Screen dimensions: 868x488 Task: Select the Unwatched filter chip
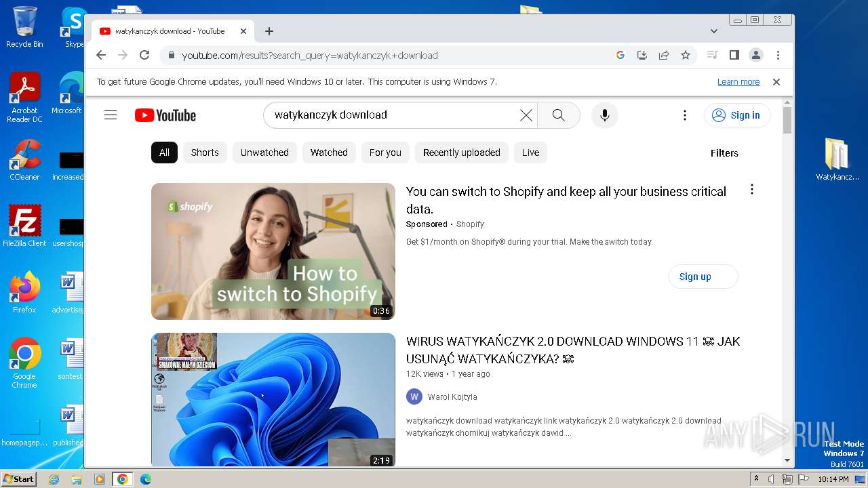264,152
